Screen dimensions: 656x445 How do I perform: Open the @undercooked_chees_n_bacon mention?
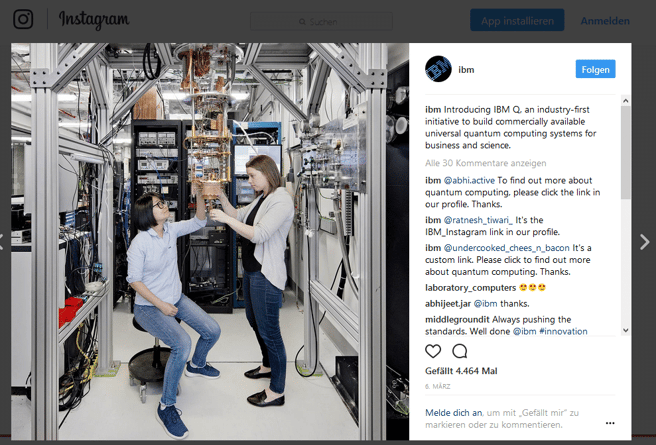pyautogui.click(x=506, y=248)
